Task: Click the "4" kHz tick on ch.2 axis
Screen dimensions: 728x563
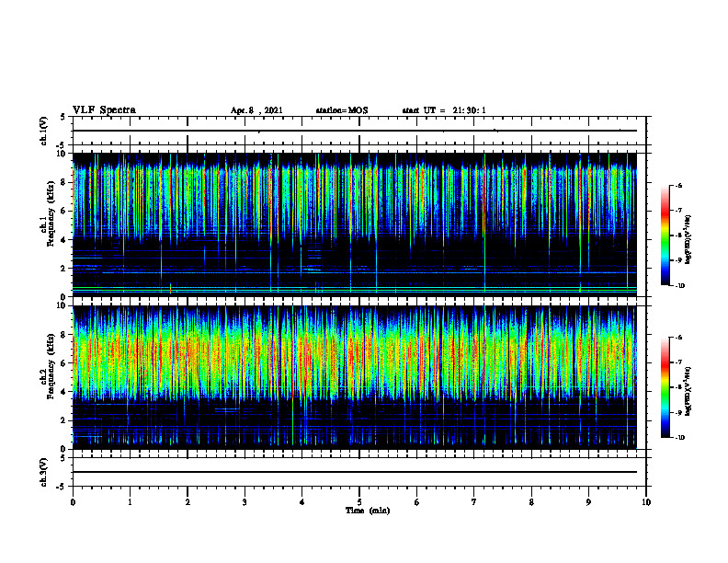Action: 63,392
